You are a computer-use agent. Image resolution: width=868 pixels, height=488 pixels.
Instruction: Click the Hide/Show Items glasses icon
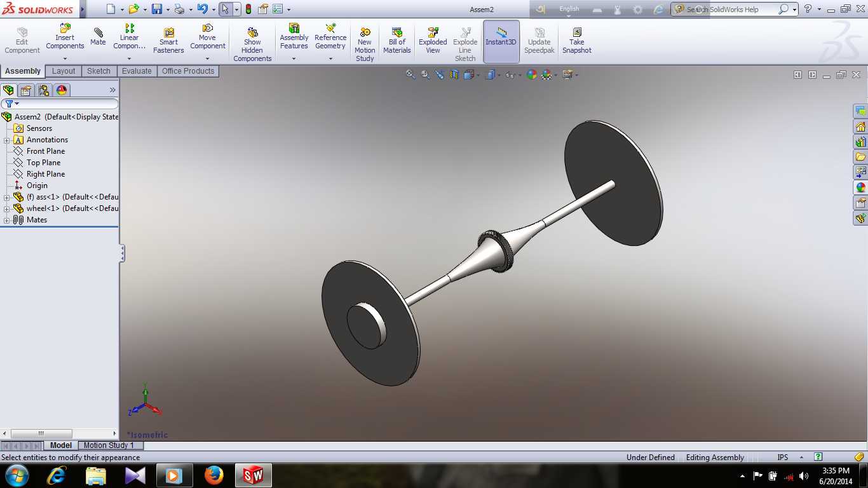point(510,74)
